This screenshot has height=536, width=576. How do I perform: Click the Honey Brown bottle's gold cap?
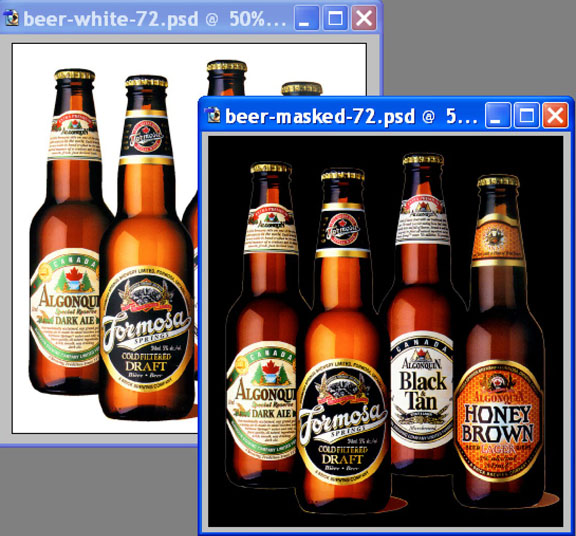tap(498, 182)
